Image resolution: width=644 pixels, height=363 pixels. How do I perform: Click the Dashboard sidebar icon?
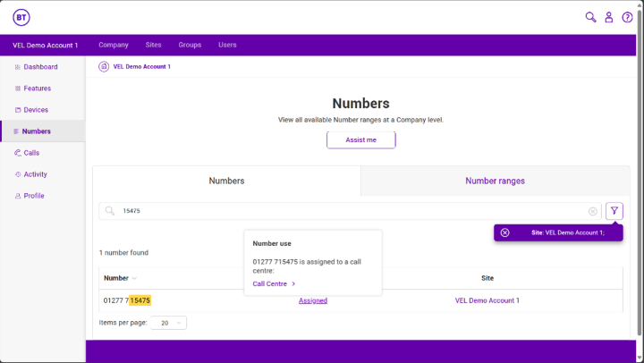coord(18,67)
